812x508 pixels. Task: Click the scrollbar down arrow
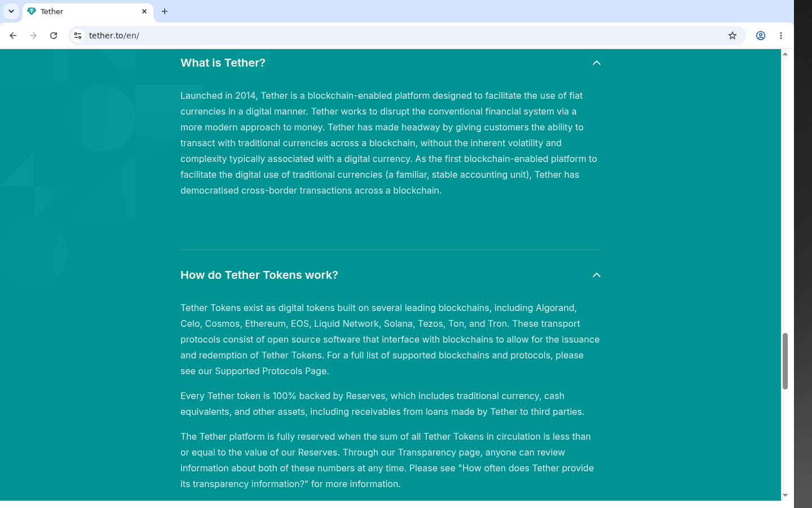point(785,496)
